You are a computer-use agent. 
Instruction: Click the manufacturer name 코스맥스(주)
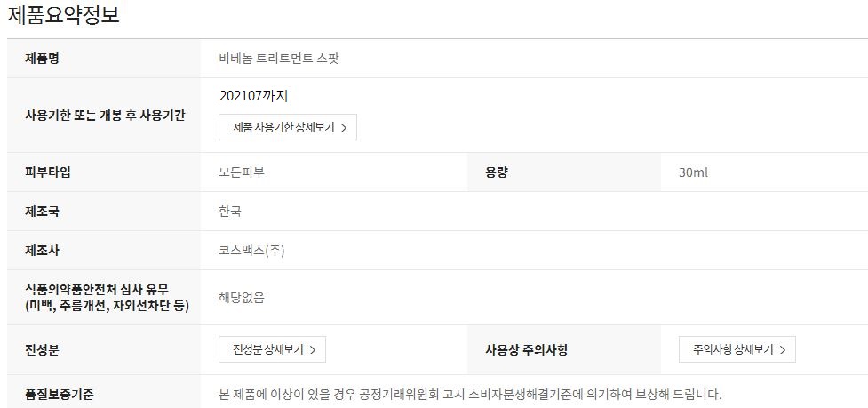[x=251, y=251]
